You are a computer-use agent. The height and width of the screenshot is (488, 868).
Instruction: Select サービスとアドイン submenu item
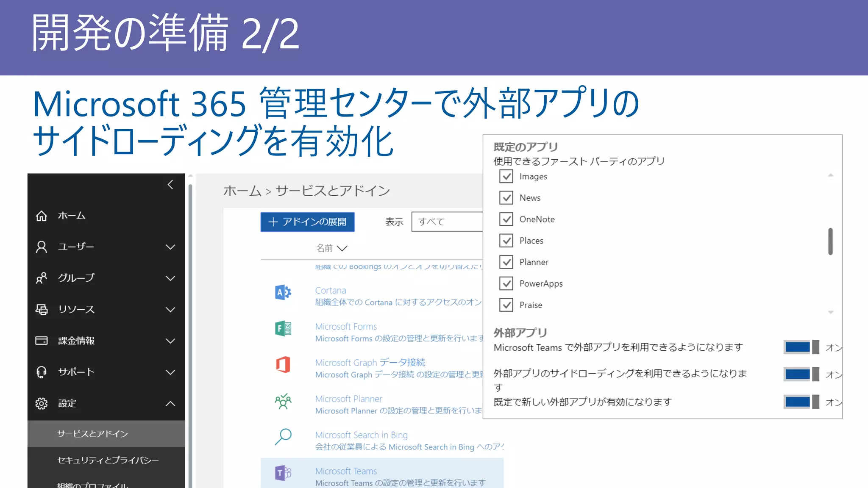[106, 434]
